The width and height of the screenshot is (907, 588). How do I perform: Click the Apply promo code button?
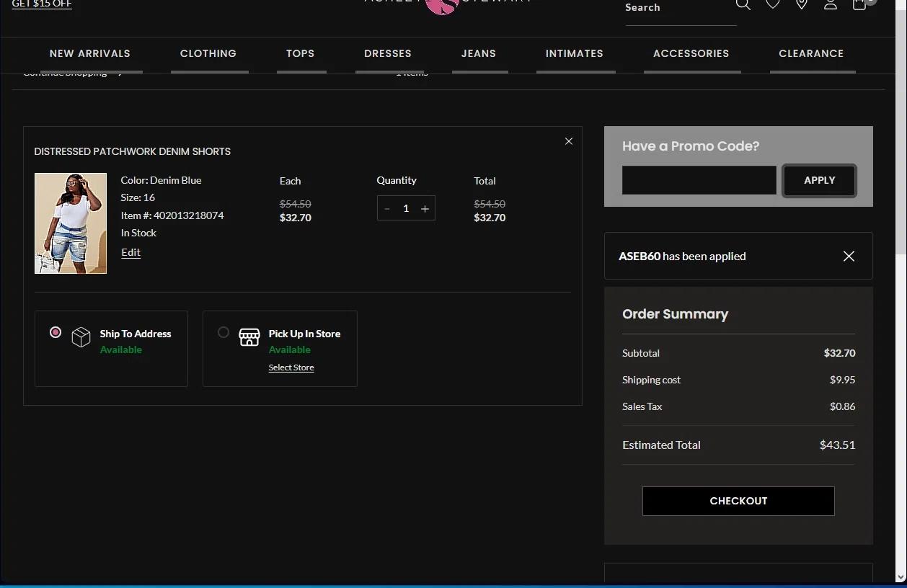820,180
